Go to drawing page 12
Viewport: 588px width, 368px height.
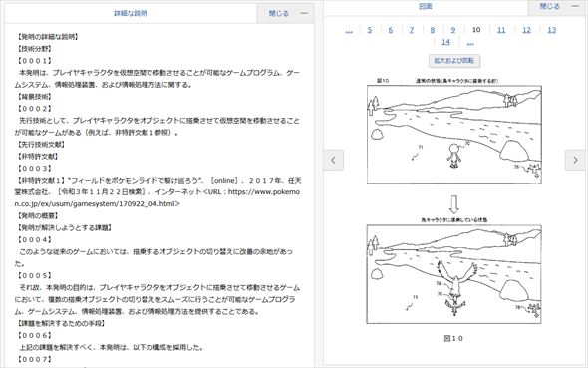pyautogui.click(x=526, y=30)
